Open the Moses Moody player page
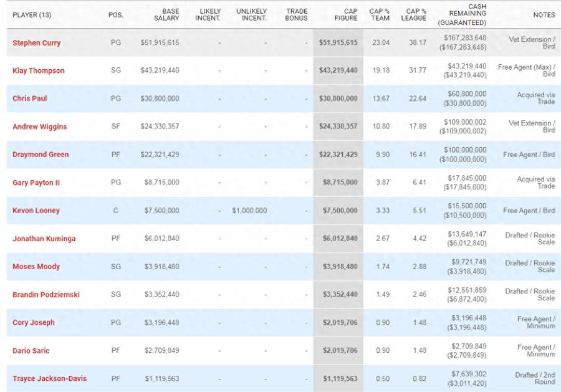The height and width of the screenshot is (392, 561). coord(36,267)
